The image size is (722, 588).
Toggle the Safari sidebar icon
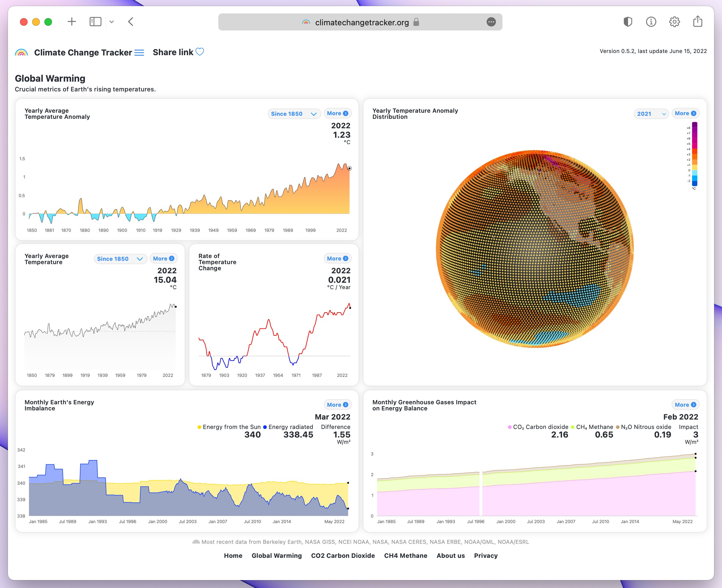click(x=95, y=22)
